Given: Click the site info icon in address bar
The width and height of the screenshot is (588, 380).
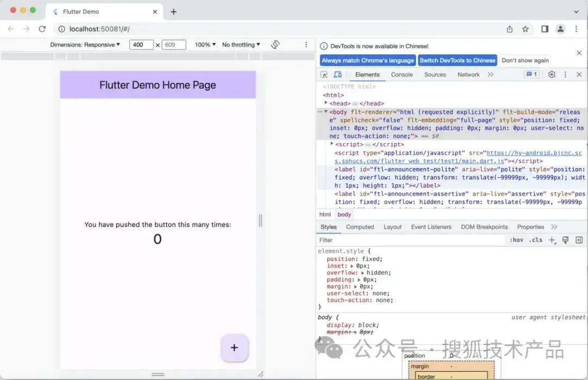Looking at the screenshot, I should pyautogui.click(x=62, y=29).
